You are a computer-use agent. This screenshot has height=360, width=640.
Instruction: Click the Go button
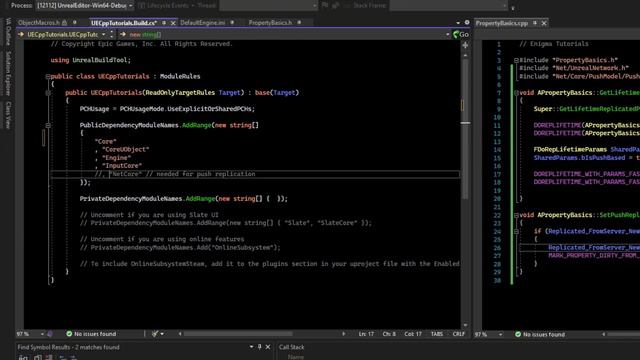coord(461,35)
